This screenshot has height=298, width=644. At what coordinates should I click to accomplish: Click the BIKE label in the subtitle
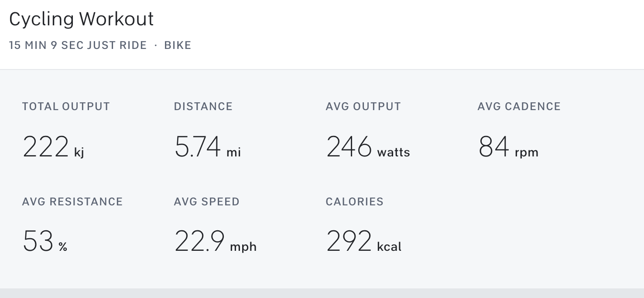coord(178,45)
